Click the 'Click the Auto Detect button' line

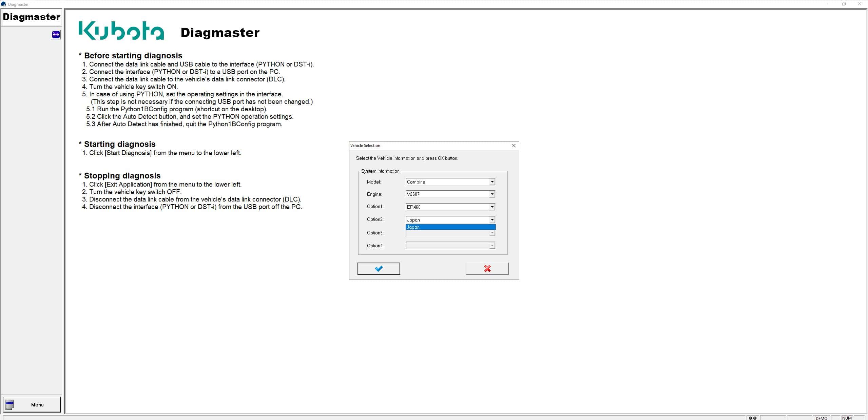tap(190, 117)
